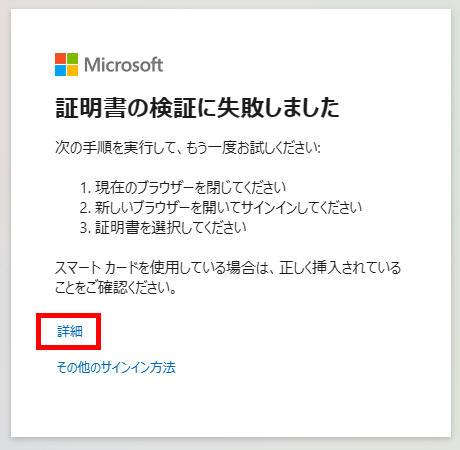Click the list number 2. marker

tap(86, 208)
